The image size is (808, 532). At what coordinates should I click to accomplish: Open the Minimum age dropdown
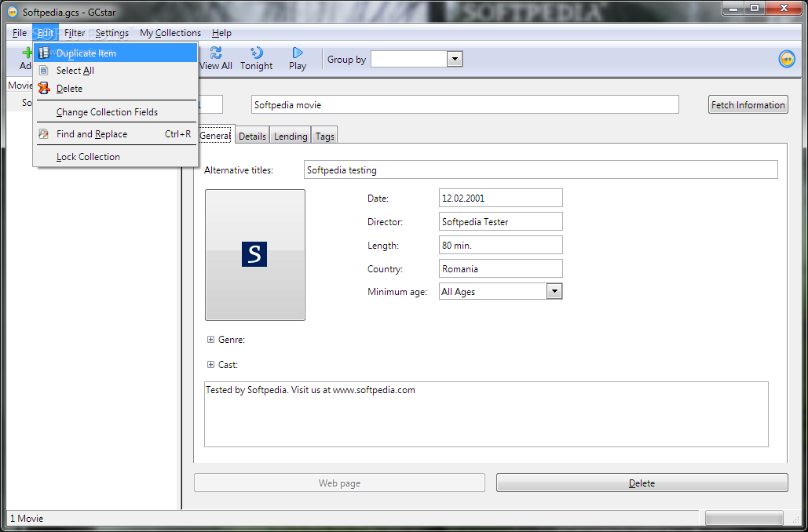coord(554,291)
